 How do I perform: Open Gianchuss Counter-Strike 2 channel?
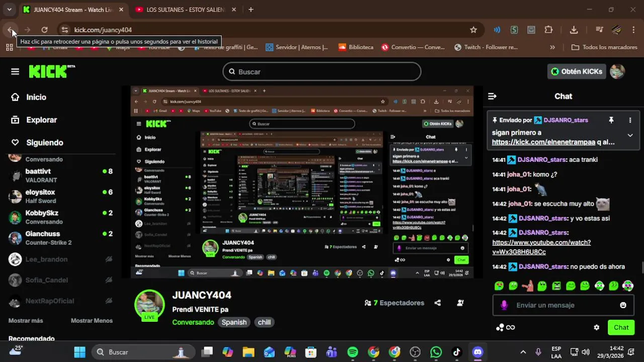[x=60, y=238]
